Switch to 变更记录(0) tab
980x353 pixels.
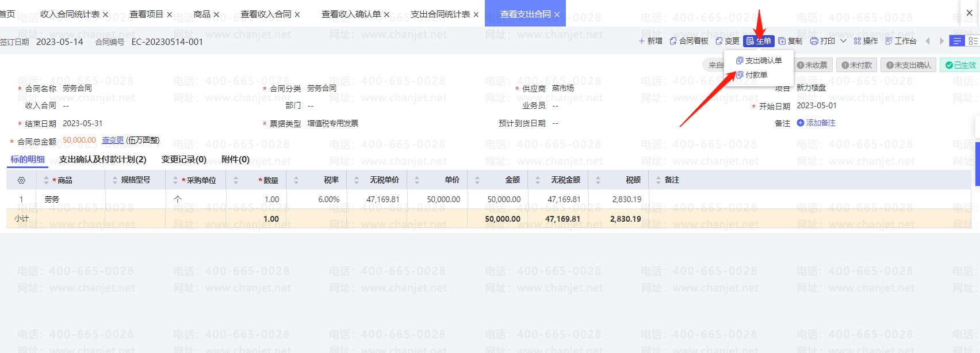point(183,160)
